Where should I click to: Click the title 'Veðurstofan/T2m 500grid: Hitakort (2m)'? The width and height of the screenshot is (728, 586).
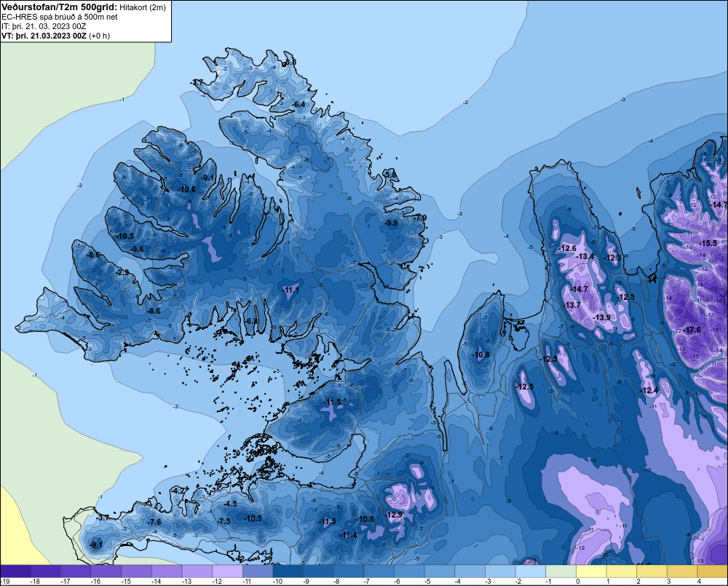[x=84, y=7]
